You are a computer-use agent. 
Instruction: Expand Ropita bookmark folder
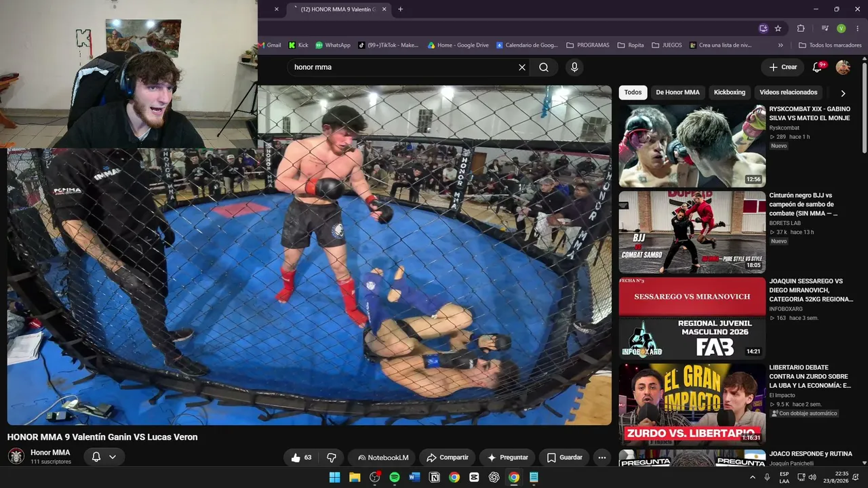(x=631, y=45)
